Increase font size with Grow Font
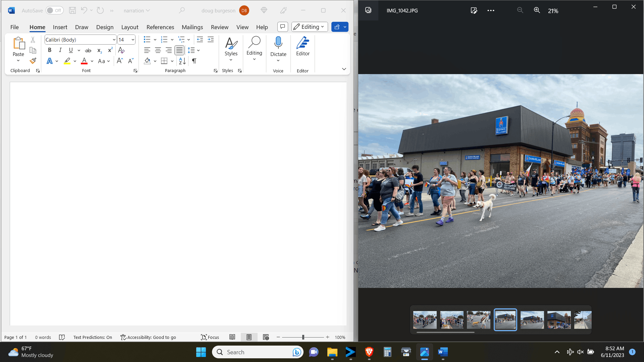This screenshot has width=644, height=362. click(120, 61)
